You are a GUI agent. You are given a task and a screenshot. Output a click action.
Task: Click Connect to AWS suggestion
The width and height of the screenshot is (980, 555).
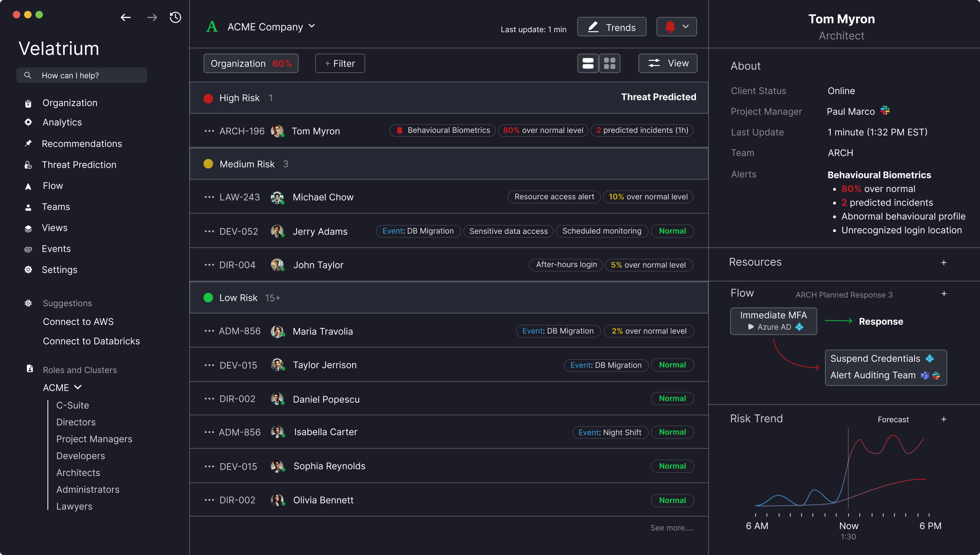point(78,322)
